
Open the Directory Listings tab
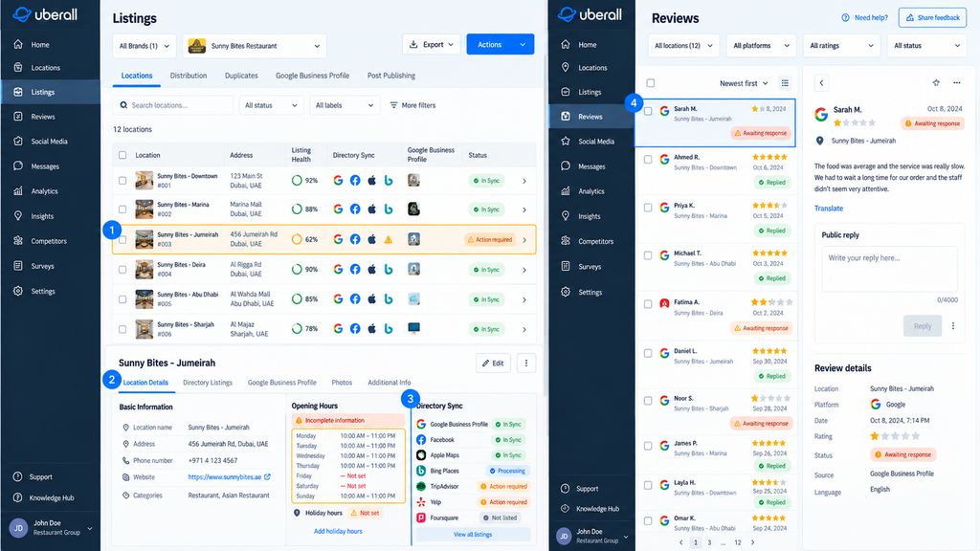(208, 383)
